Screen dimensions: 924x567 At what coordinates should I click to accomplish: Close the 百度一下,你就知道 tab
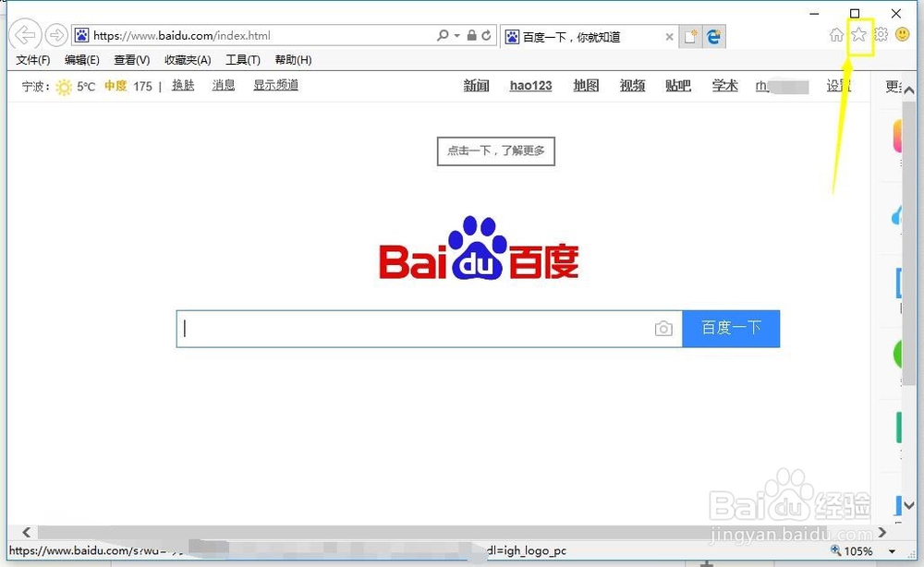click(669, 37)
